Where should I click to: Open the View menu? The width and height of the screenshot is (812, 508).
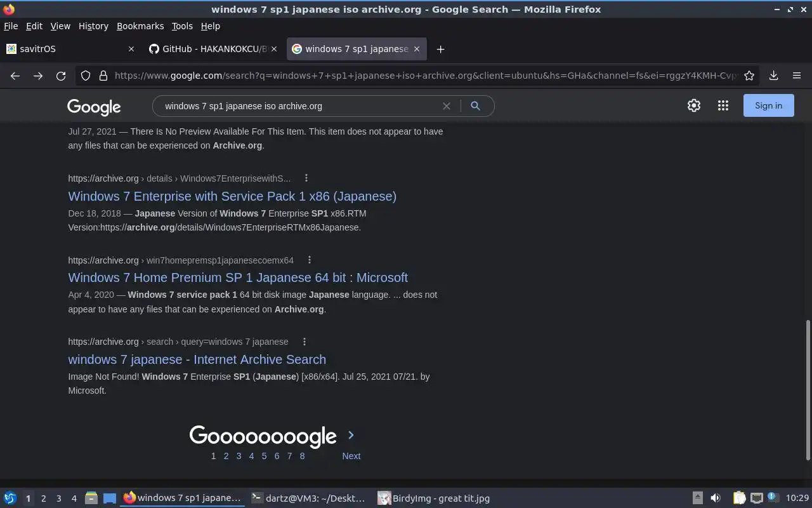pyautogui.click(x=60, y=26)
